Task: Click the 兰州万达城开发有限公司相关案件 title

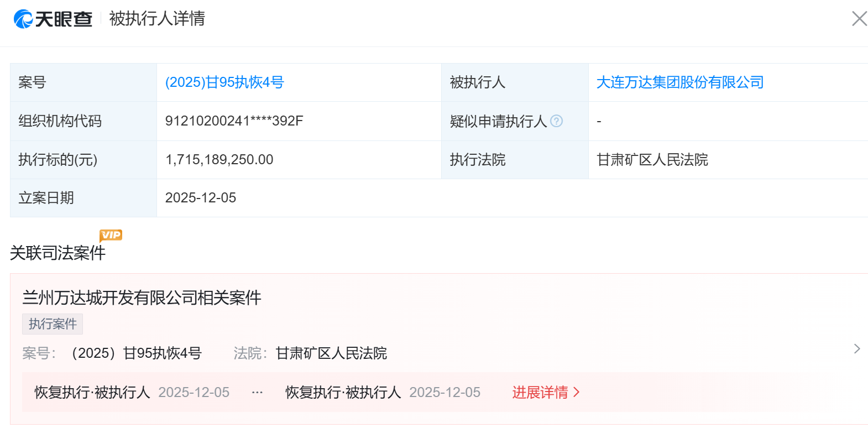Action: pyautogui.click(x=142, y=298)
